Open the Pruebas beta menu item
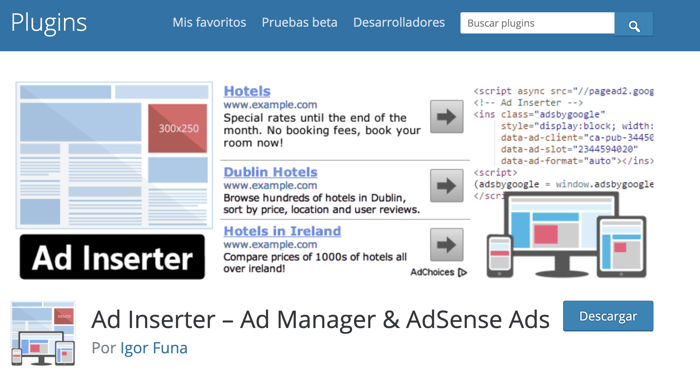 pos(300,22)
